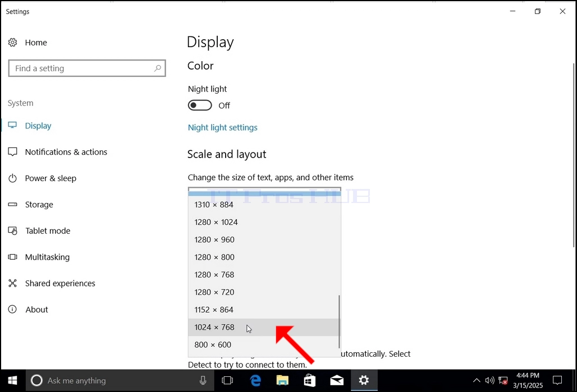
Task: Close the Settings window
Action: [x=562, y=11]
